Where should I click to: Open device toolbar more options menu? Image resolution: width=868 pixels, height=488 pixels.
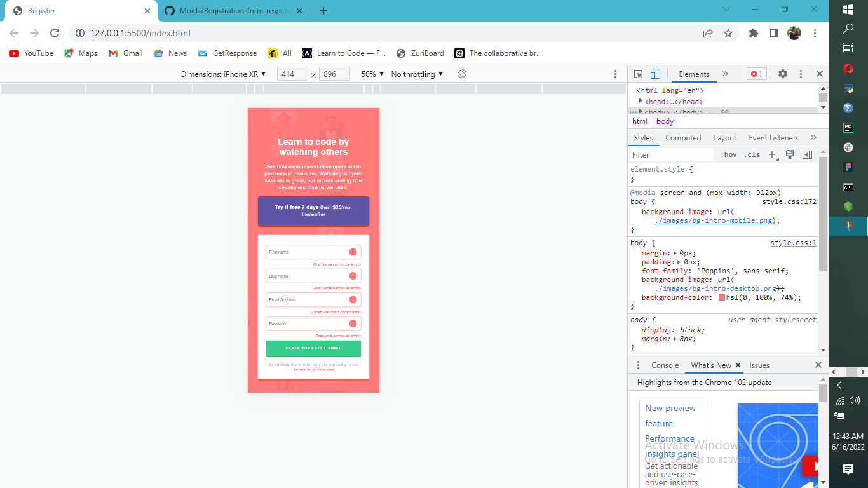[x=615, y=74]
